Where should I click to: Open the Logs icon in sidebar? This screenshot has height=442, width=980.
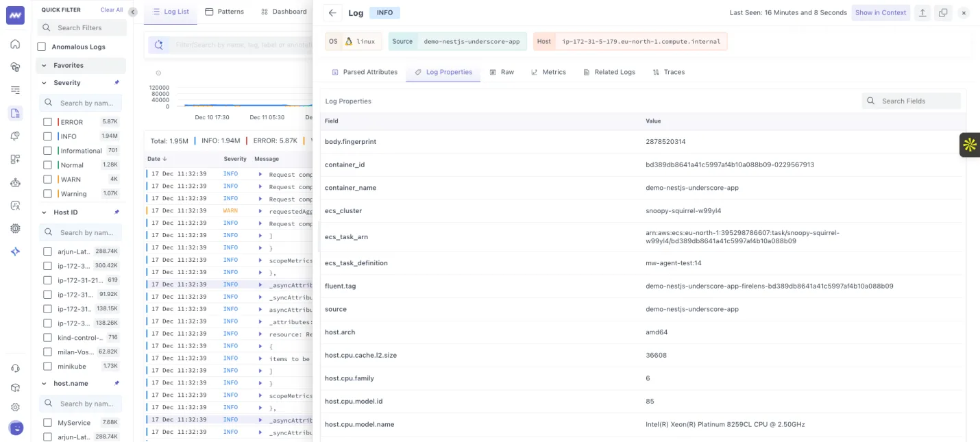(15, 113)
